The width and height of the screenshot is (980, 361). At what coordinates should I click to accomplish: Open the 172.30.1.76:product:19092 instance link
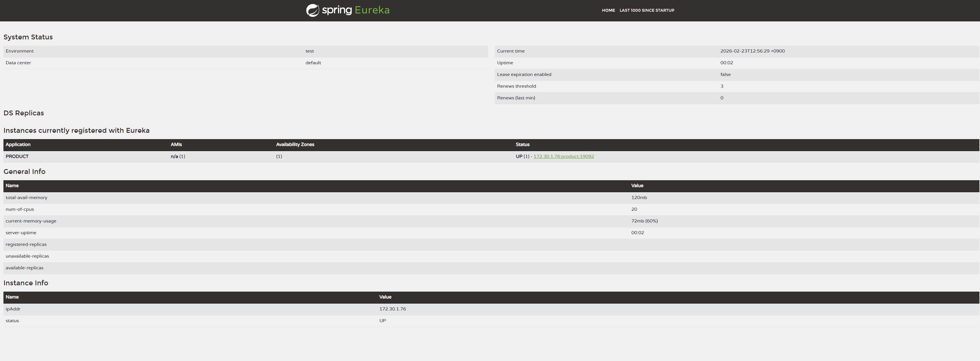563,156
